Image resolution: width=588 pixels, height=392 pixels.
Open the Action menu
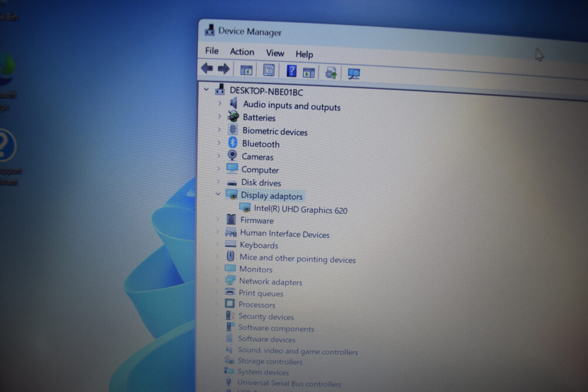pyautogui.click(x=242, y=52)
